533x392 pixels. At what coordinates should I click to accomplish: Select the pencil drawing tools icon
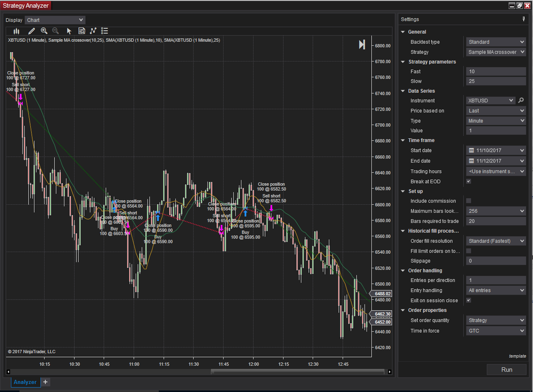(32, 31)
